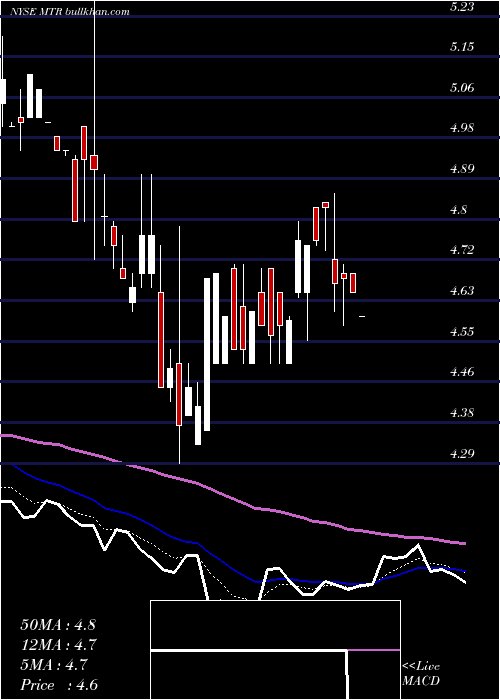Image resolution: width=500 pixels, height=700 pixels.
Task: Click the Price : 4.6 readout
Action: point(59,685)
